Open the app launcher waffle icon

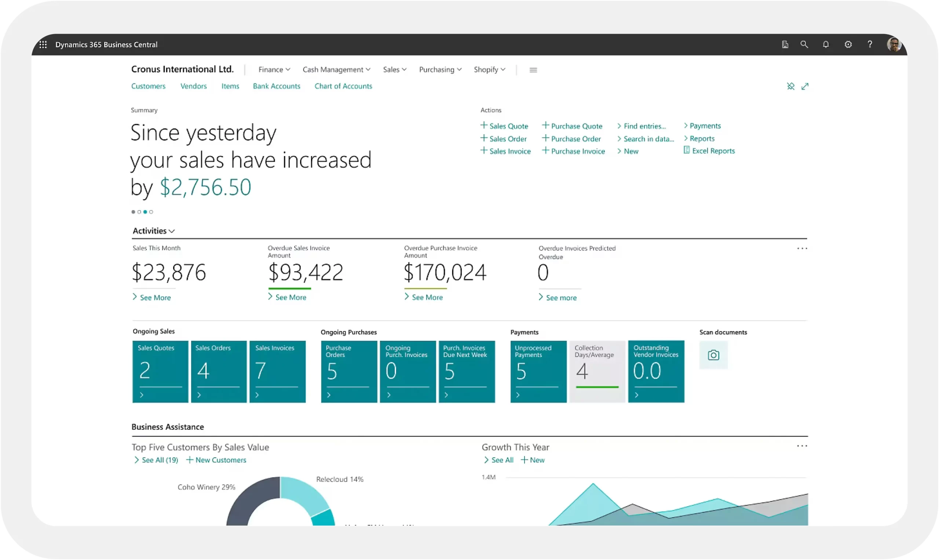point(43,44)
